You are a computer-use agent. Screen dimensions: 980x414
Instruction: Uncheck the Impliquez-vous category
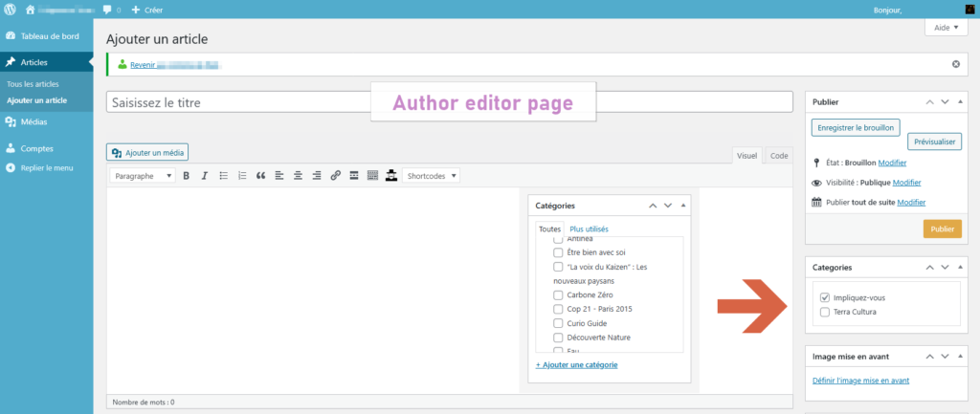pyautogui.click(x=824, y=298)
